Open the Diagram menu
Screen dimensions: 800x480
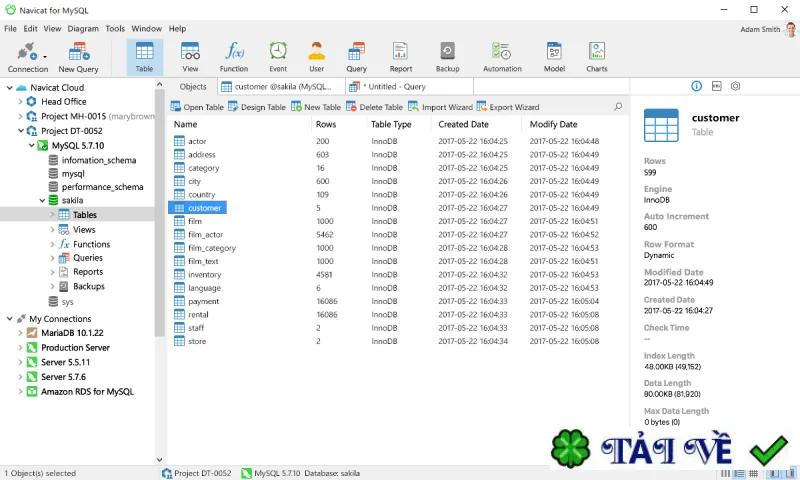tap(83, 29)
